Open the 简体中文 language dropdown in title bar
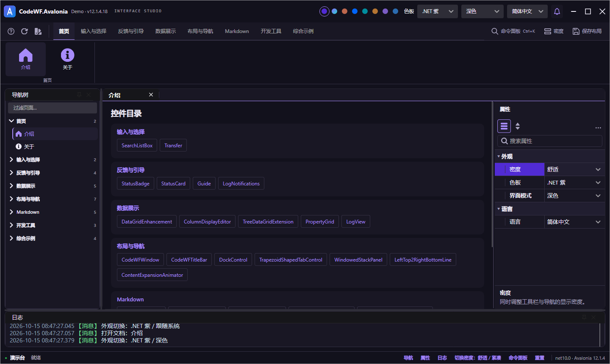Viewport: 610px width, 364px height. [x=527, y=11]
